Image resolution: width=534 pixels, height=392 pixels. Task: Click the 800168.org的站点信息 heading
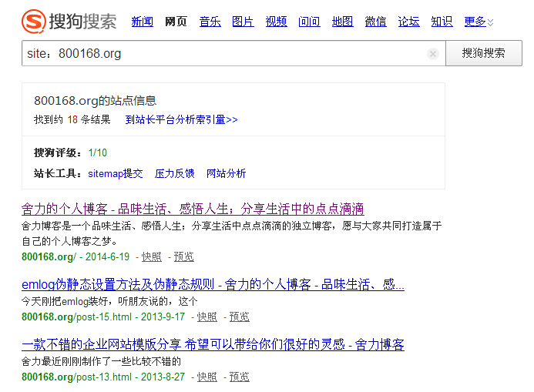95,101
